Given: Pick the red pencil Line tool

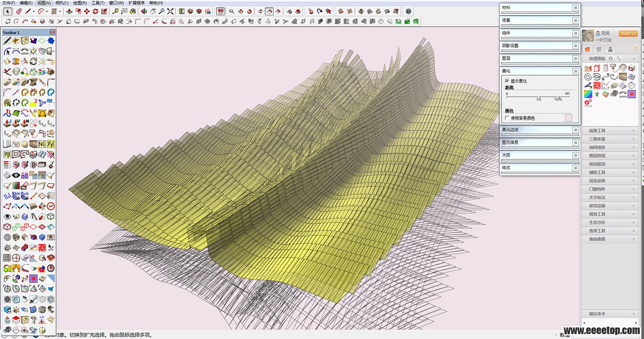Looking at the screenshot, I should pyautogui.click(x=28, y=12).
